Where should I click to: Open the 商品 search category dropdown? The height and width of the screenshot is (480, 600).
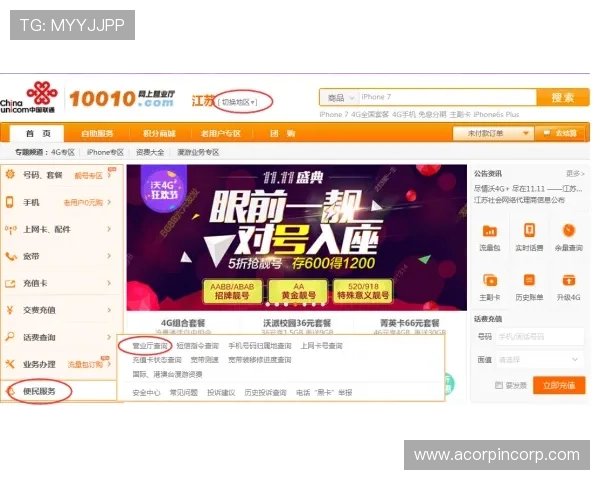point(339,98)
